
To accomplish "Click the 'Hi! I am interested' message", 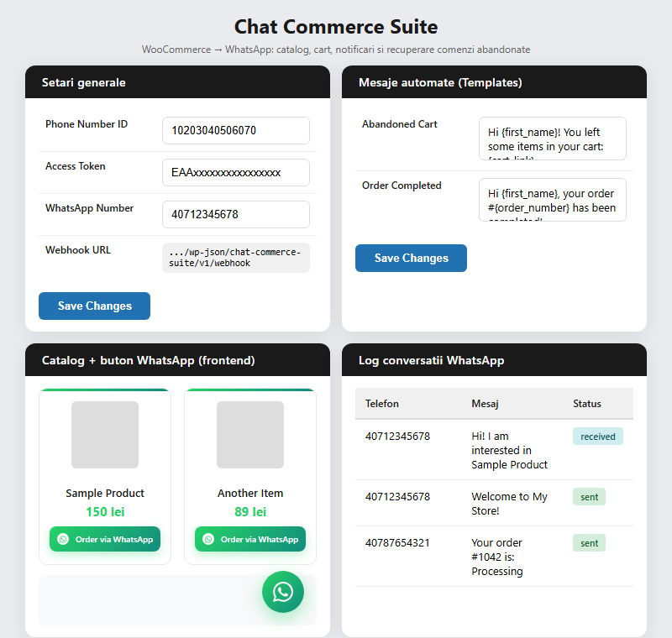I will pyautogui.click(x=510, y=451).
